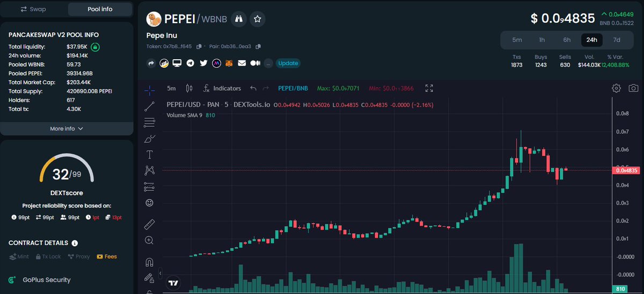The width and height of the screenshot is (644, 294).
Task: Take a chart snapshot with camera
Action: pos(634,88)
